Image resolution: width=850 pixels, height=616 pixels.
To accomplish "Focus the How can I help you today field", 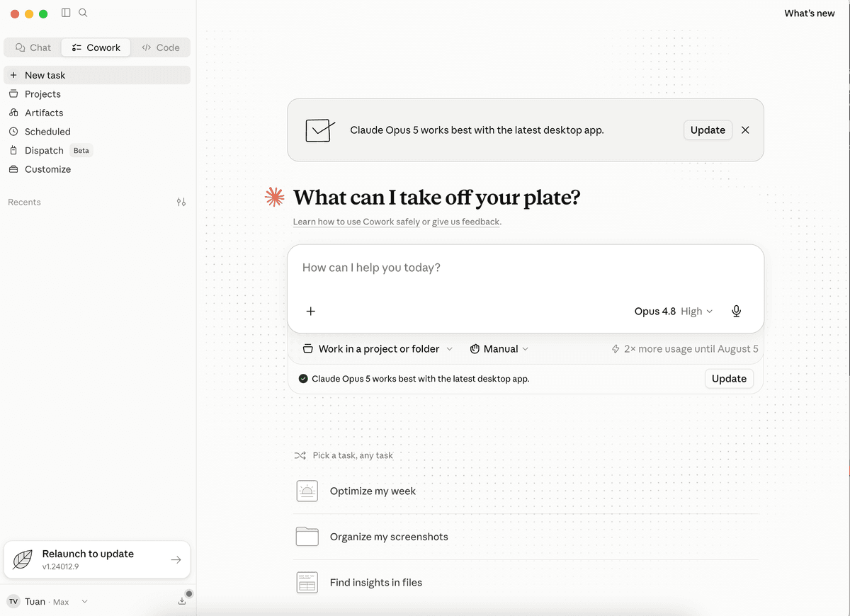I will coord(526,268).
